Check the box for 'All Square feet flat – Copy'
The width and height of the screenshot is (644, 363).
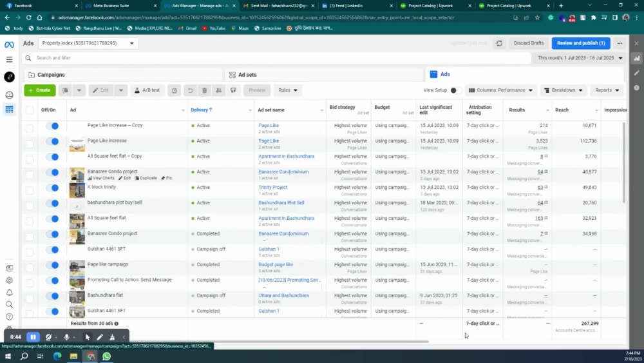[x=29, y=159]
